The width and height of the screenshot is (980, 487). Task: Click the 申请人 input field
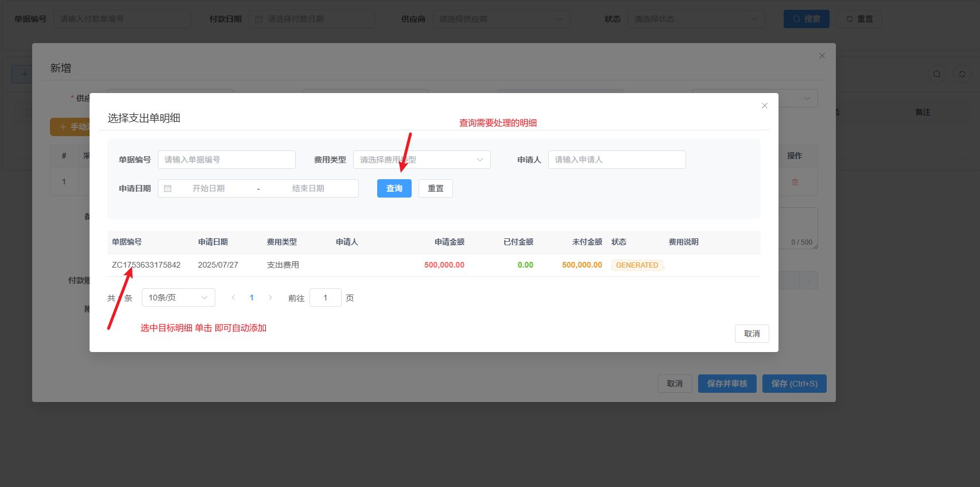(x=617, y=160)
